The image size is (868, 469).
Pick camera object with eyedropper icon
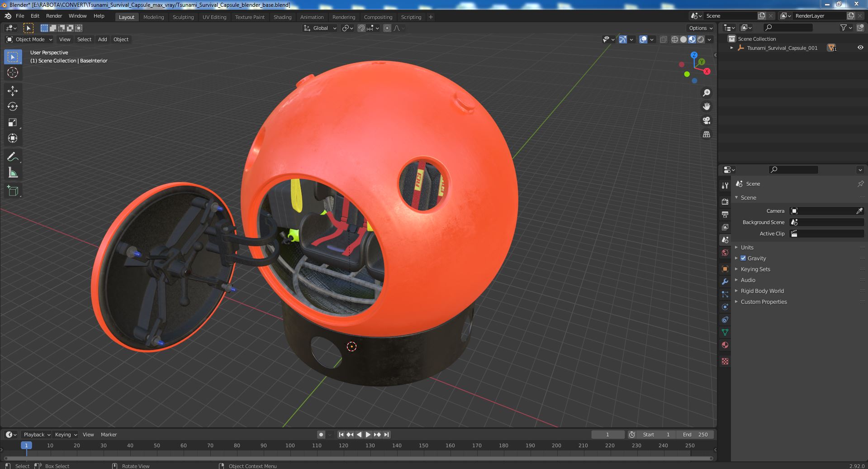(859, 211)
